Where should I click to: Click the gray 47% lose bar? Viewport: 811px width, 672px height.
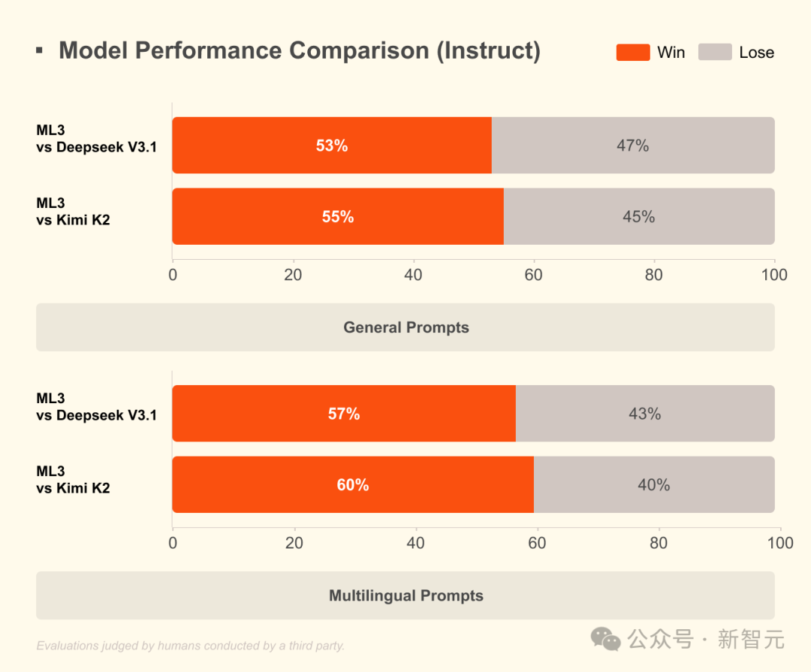(632, 146)
